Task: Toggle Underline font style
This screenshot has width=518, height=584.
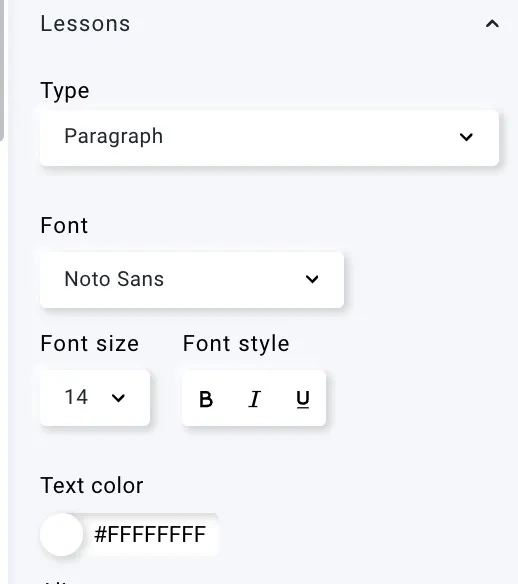Action: click(x=303, y=399)
